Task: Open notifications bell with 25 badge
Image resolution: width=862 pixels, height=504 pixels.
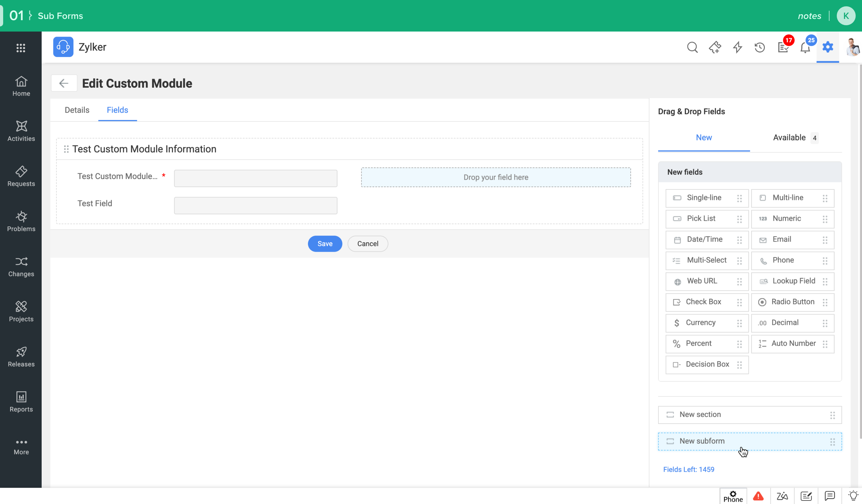Action: tap(805, 47)
